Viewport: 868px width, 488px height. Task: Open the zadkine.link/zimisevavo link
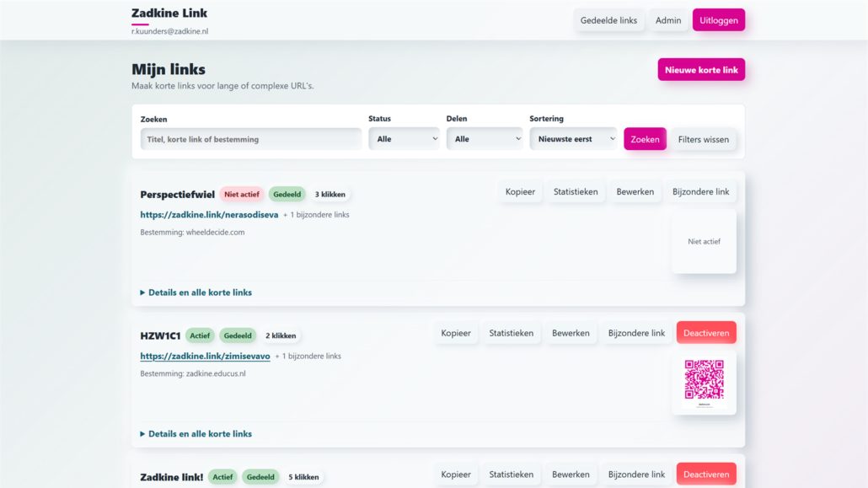[205, 357]
